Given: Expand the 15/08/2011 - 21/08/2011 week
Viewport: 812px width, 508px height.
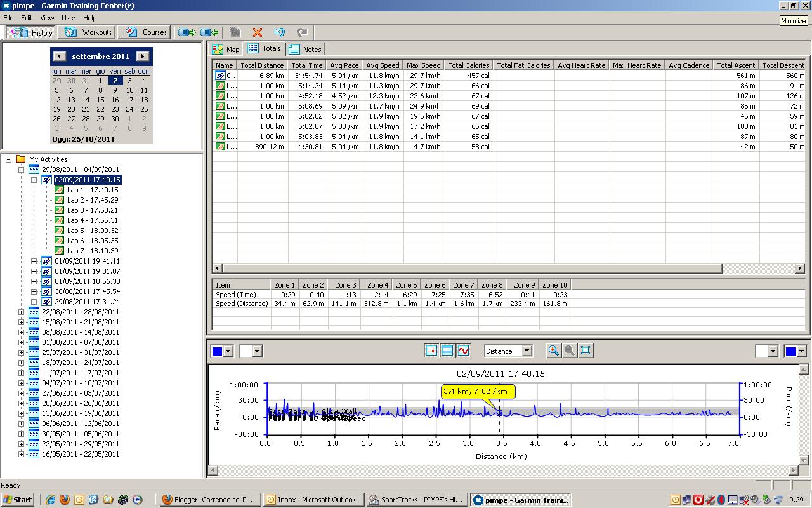Looking at the screenshot, I should tap(21, 322).
